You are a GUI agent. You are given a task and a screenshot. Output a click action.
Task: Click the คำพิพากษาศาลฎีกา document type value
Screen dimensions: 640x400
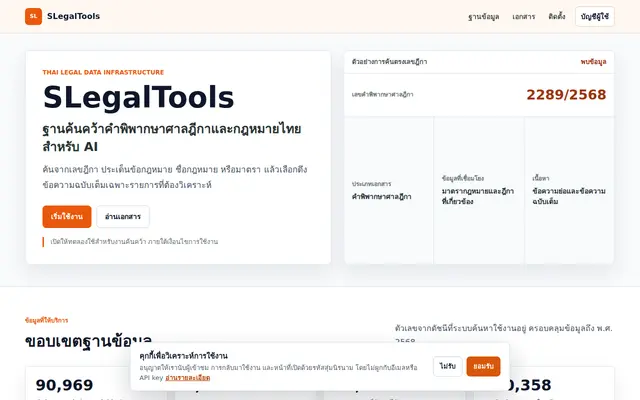pyautogui.click(x=382, y=196)
